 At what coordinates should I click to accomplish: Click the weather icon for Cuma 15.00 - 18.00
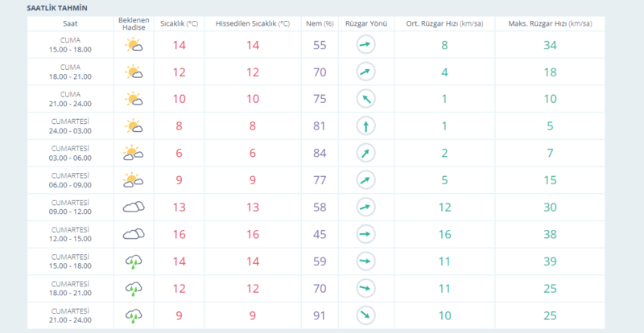134,46
